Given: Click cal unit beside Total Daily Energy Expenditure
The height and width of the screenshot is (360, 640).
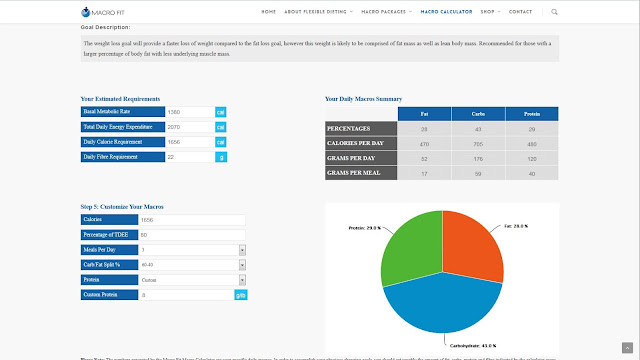Looking at the screenshot, I should 221,127.
